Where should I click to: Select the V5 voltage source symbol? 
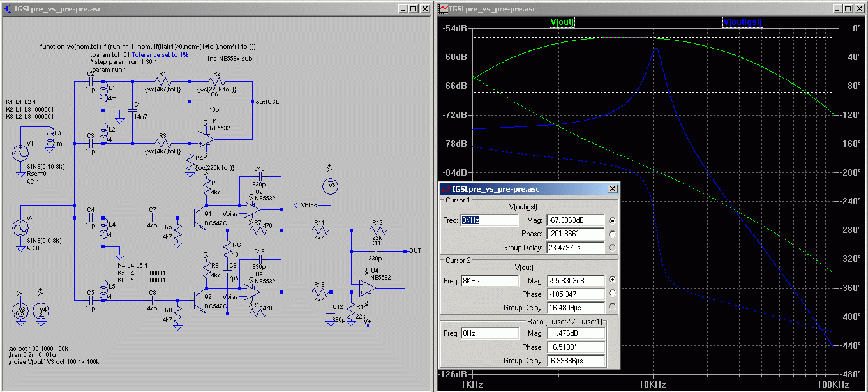(x=330, y=185)
